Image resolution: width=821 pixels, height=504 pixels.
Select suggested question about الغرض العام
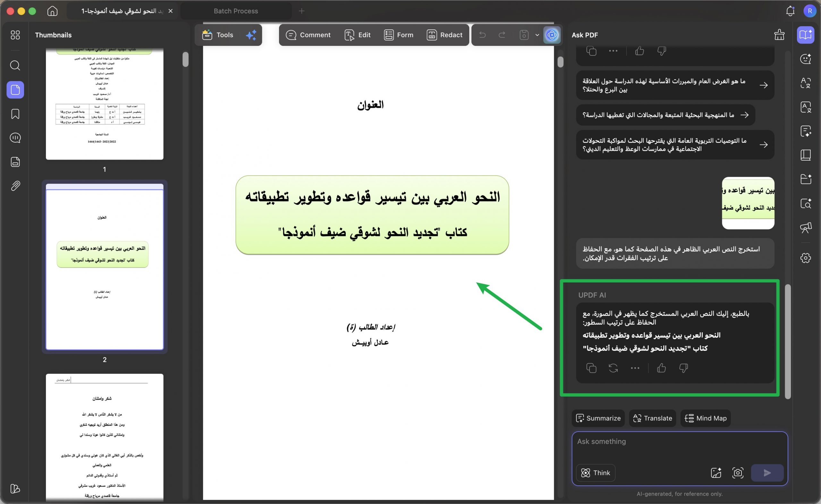point(675,85)
